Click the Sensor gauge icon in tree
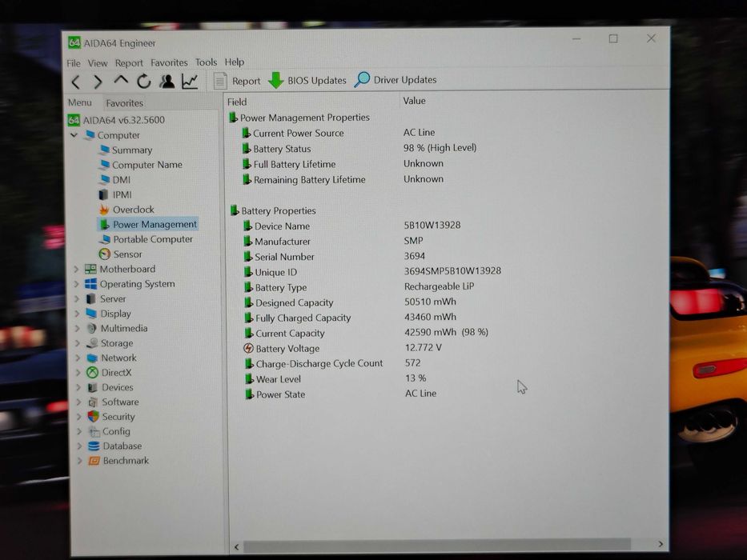 [x=104, y=254]
